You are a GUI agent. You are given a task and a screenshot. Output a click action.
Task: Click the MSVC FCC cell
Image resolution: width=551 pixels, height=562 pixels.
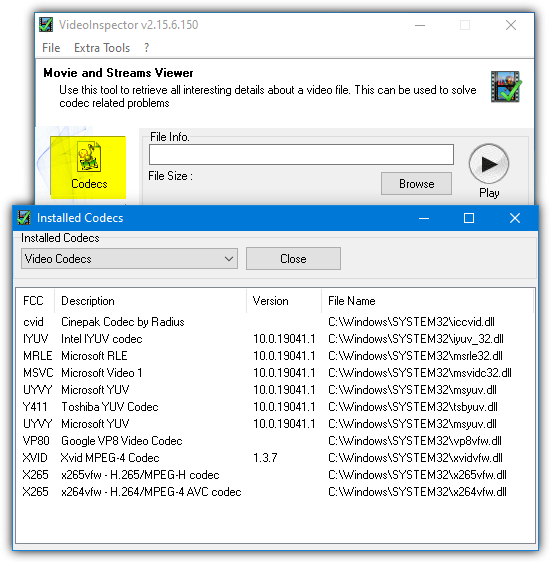pyautogui.click(x=38, y=373)
